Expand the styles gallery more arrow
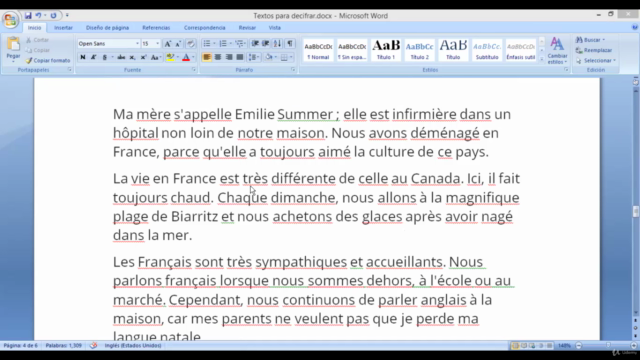Screen dimensions: 640x360 tap(542, 59)
